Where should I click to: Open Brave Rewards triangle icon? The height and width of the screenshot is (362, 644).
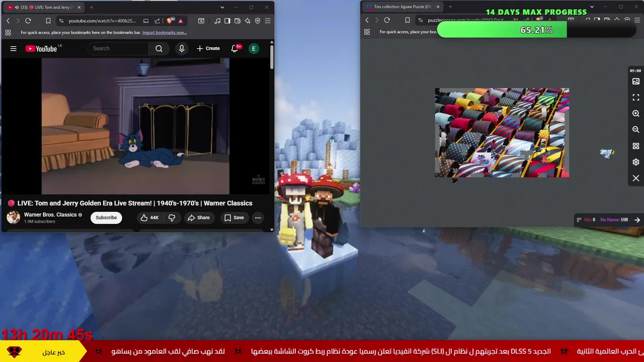(181, 21)
